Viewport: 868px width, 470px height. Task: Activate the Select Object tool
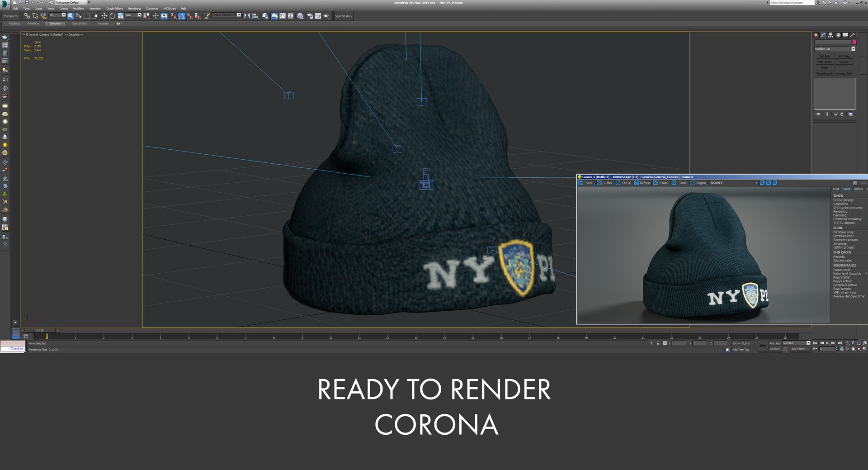pos(71,16)
